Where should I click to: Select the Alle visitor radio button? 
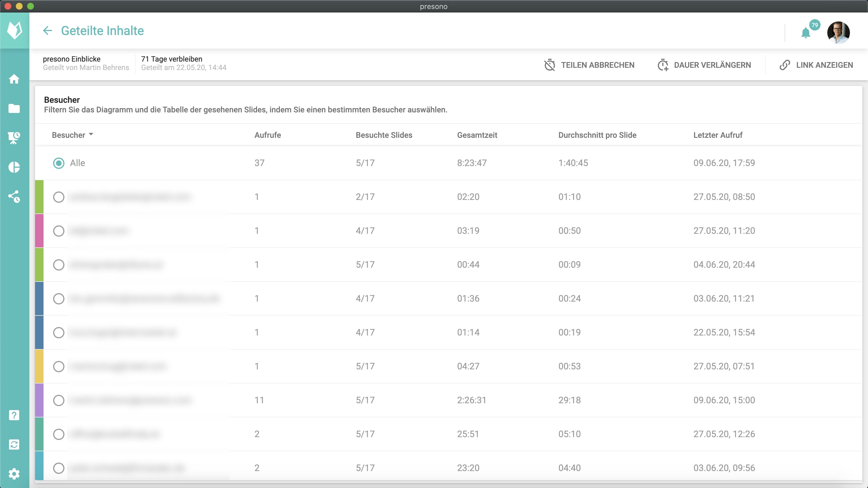pyautogui.click(x=59, y=163)
